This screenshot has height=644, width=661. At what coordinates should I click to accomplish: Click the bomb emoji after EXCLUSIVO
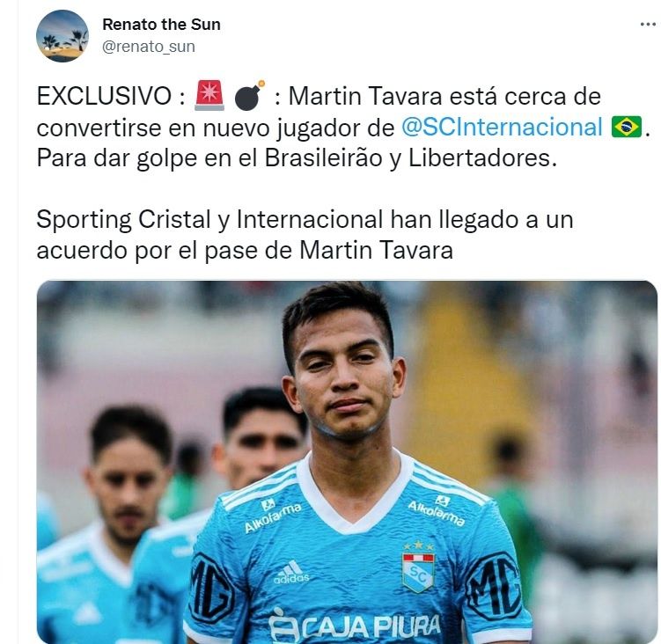click(x=249, y=95)
